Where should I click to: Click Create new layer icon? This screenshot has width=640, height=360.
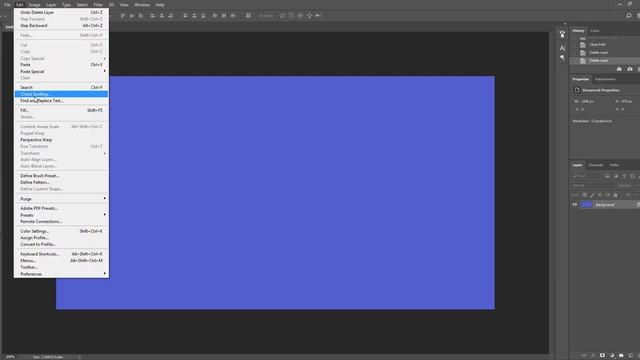631,356
